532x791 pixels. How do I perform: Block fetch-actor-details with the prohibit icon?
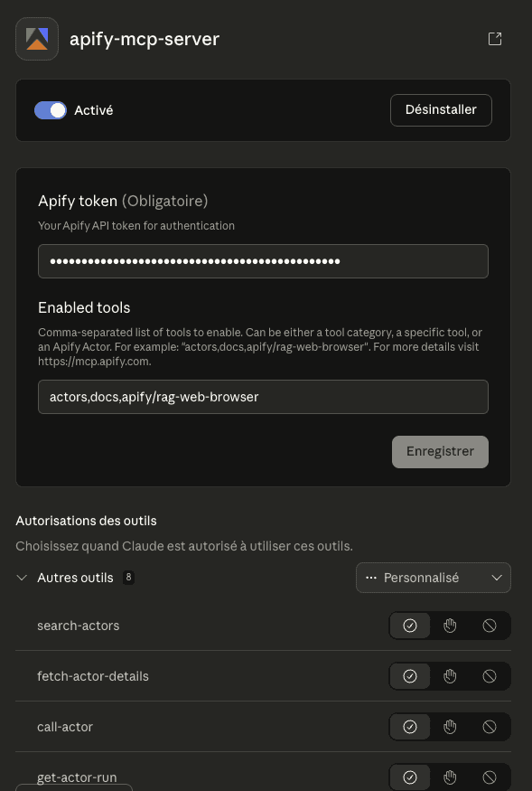(490, 676)
